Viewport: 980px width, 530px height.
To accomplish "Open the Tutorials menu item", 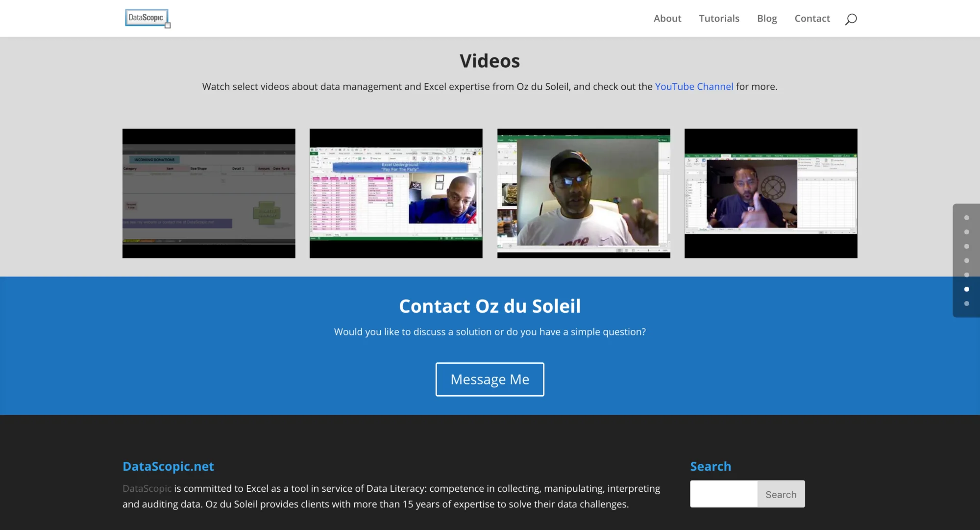I will (719, 19).
